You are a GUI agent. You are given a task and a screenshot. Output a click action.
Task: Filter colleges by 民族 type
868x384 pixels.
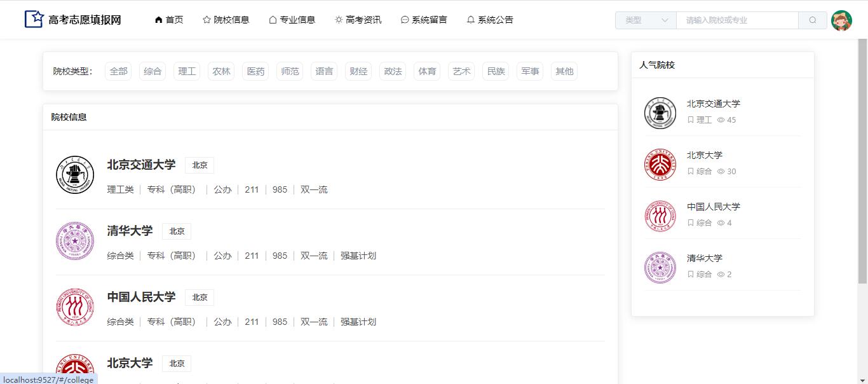[496, 71]
